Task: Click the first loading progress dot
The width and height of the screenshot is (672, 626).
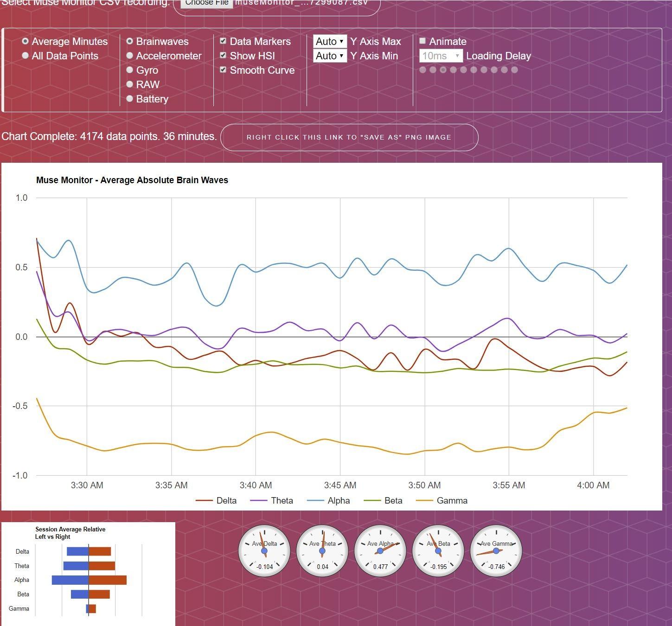Action: pyautogui.click(x=422, y=70)
